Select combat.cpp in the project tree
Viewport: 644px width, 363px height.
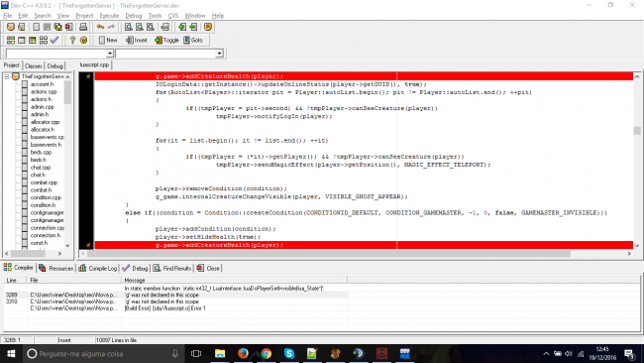(44, 182)
